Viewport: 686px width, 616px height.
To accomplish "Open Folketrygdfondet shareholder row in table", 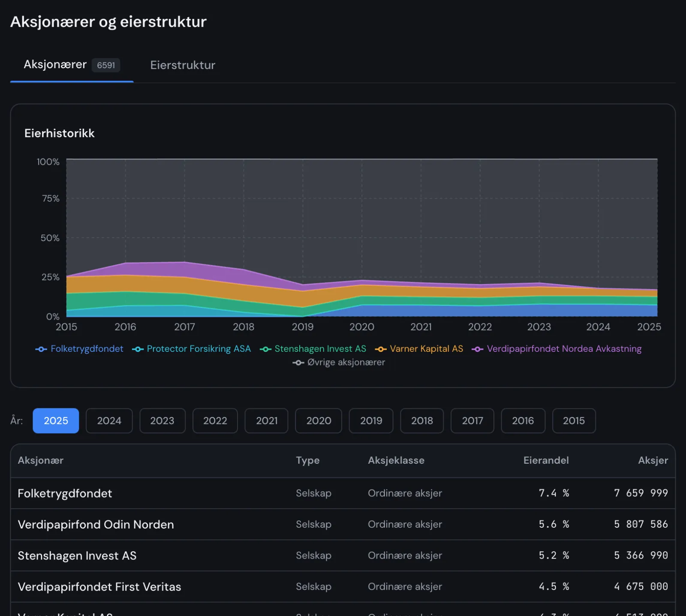I will [343, 493].
